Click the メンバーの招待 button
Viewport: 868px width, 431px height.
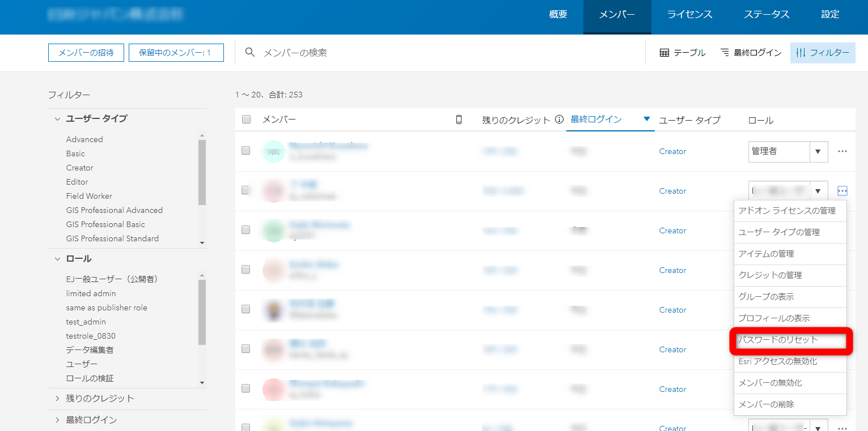[x=86, y=53]
